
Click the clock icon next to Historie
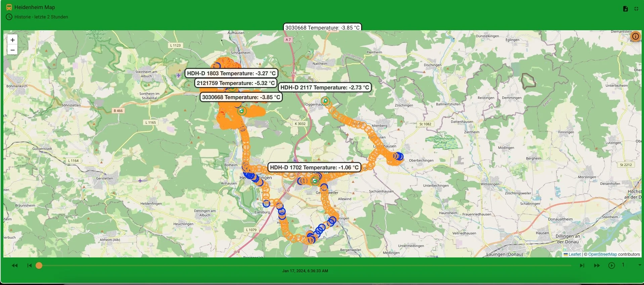click(x=9, y=17)
